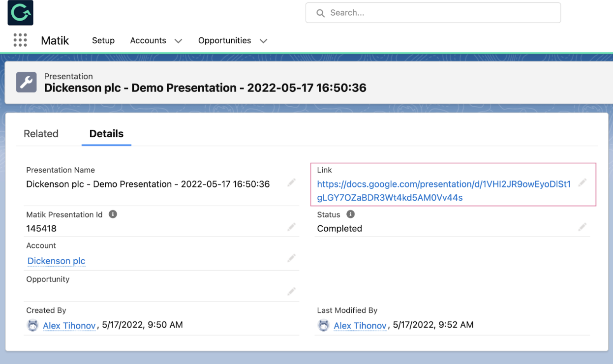The image size is (613, 364).
Task: Click the Matik logo in the header
Action: coord(20,13)
